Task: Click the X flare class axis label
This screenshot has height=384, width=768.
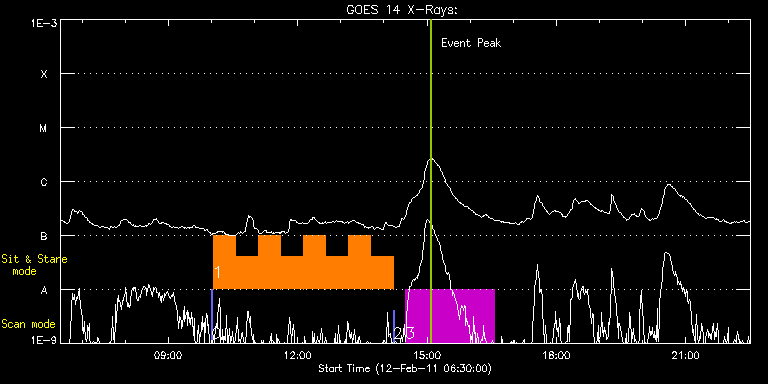Action: 44,74
